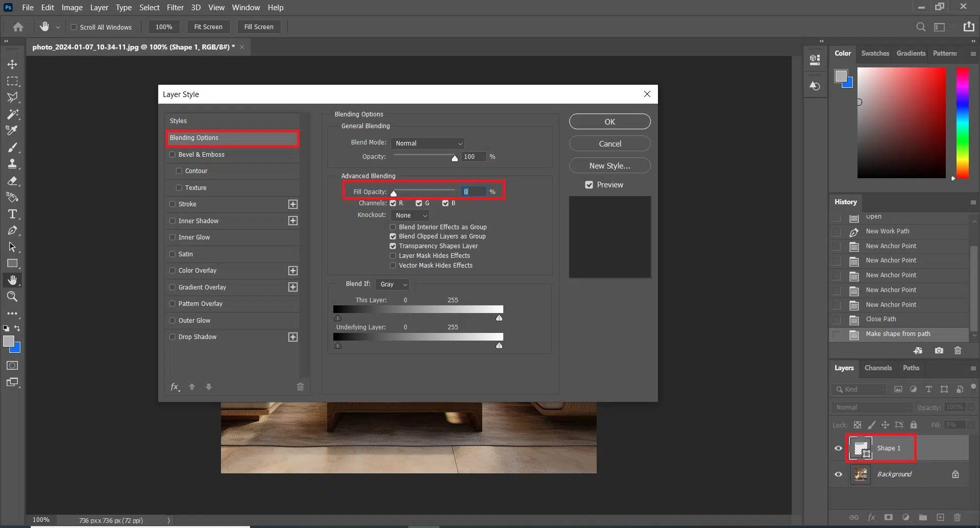
Task: Click the New Style button
Action: point(609,166)
